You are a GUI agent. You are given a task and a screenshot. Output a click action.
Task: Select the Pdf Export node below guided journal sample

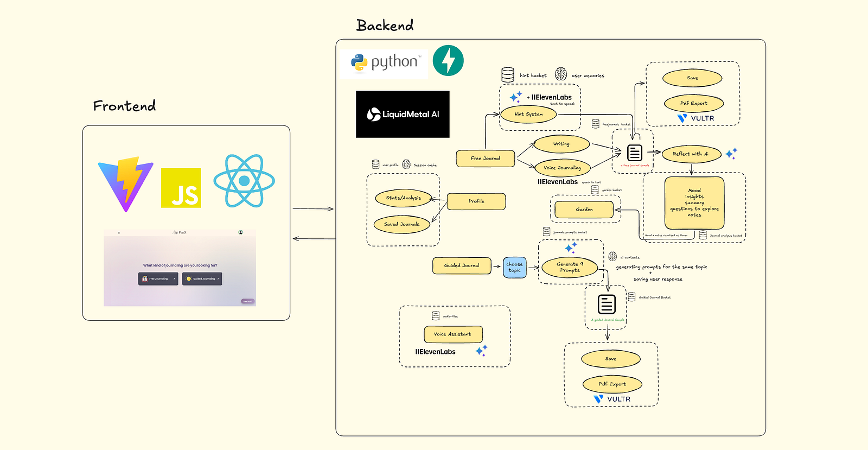pyautogui.click(x=612, y=384)
